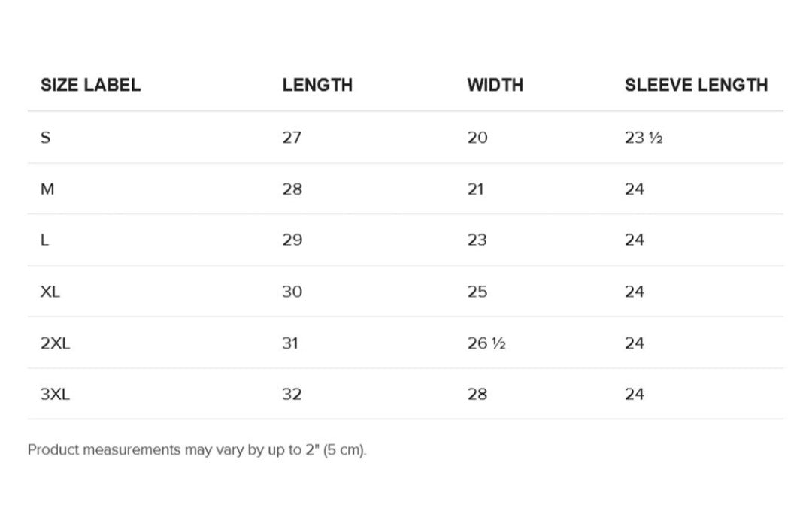Click the 23 ½ sleeve length value
This screenshot has height=517, width=812.
coord(643,138)
